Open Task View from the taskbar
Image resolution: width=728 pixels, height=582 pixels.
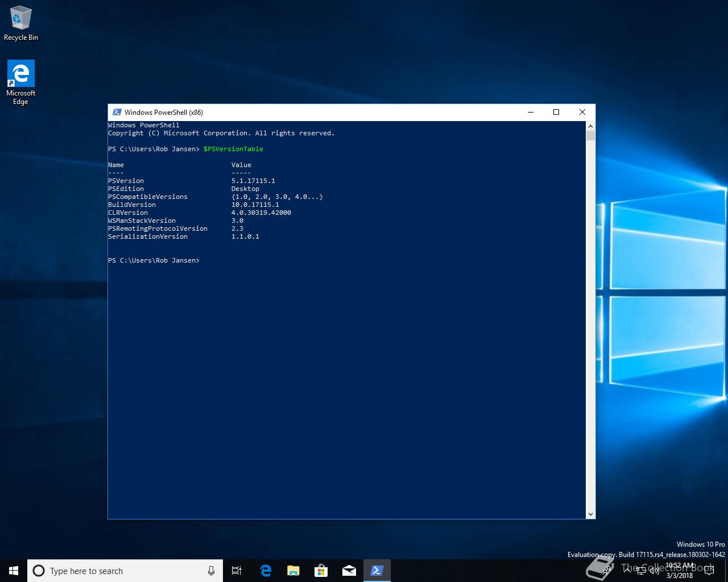point(237,571)
